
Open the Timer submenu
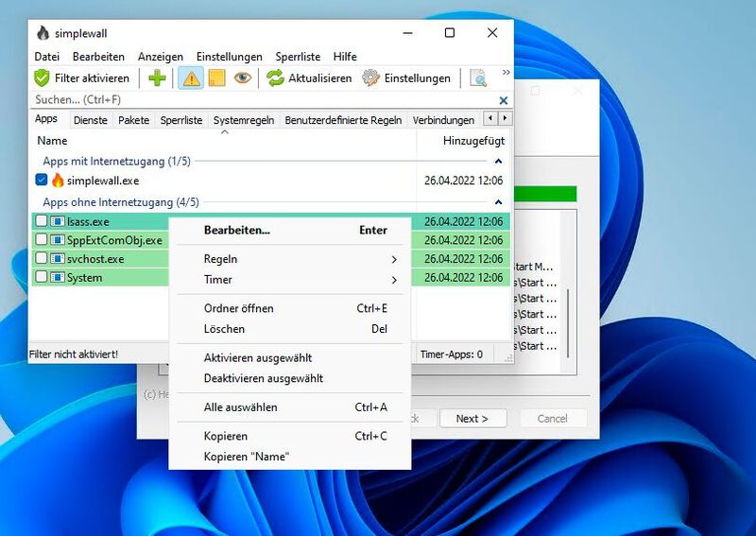pos(290,279)
